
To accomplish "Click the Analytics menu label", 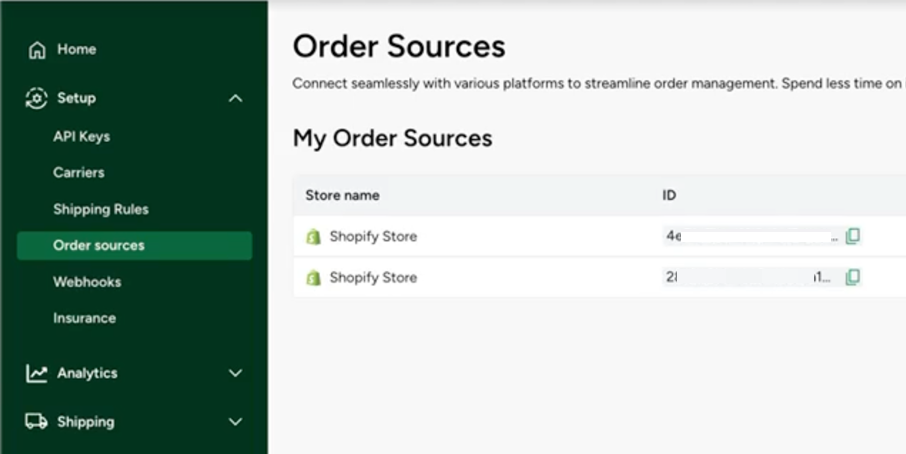I will tap(87, 373).
